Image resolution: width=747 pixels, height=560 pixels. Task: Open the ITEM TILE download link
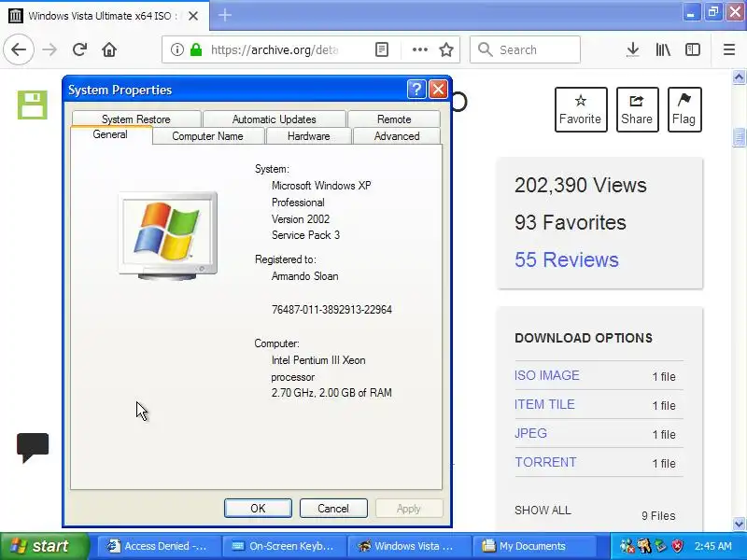[544, 404]
